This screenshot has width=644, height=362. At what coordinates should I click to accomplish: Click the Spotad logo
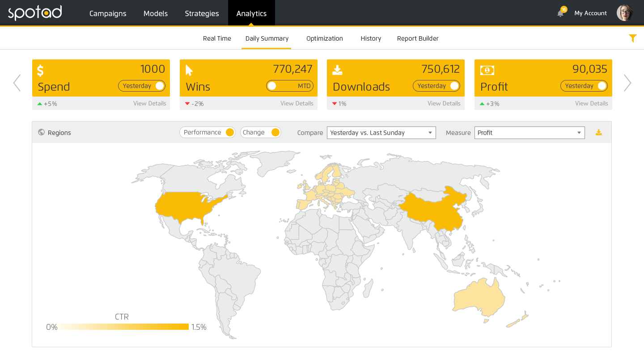(35, 13)
